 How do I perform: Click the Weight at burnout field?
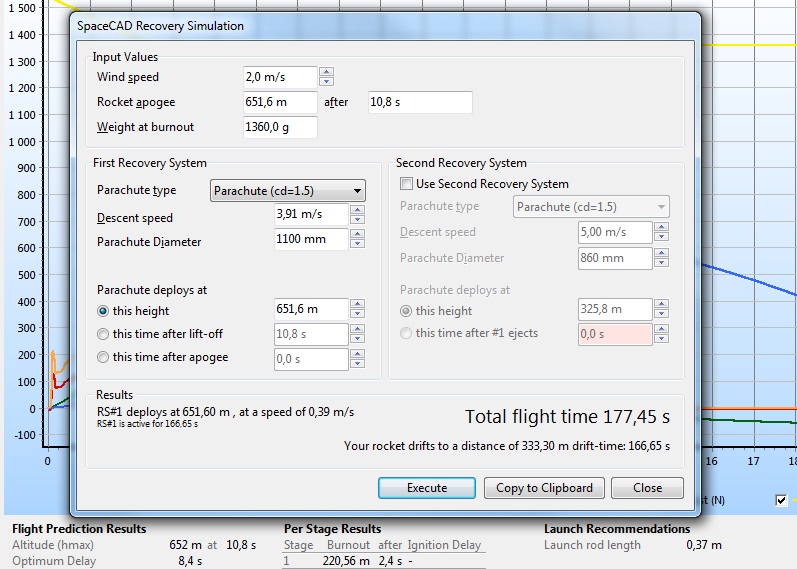[x=280, y=127]
